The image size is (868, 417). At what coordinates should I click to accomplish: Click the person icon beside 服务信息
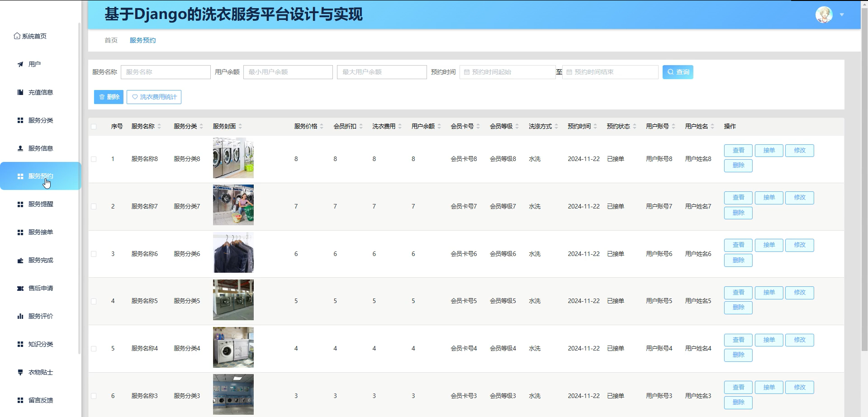pos(20,148)
